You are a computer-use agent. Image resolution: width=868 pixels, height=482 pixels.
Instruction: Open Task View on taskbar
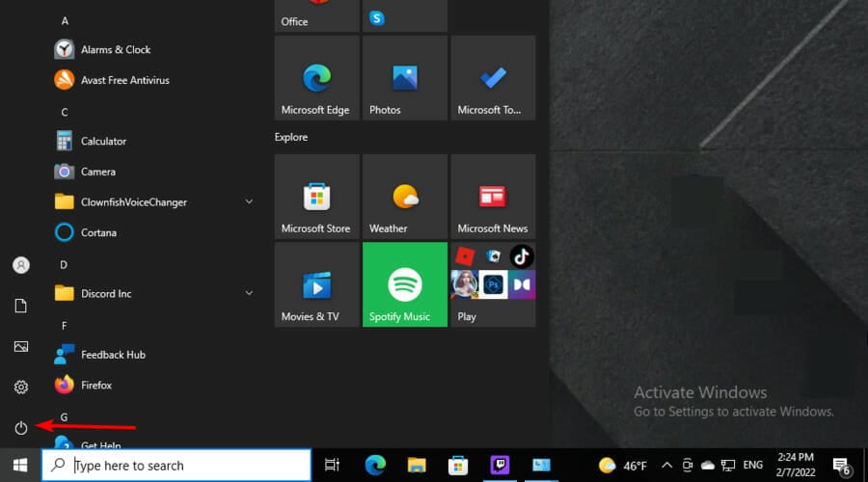pos(332,466)
